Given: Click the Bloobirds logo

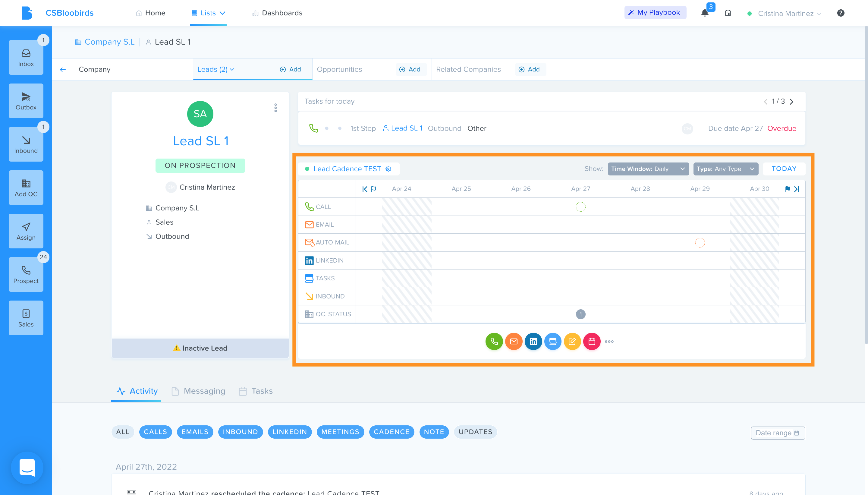Looking at the screenshot, I should tap(27, 13).
